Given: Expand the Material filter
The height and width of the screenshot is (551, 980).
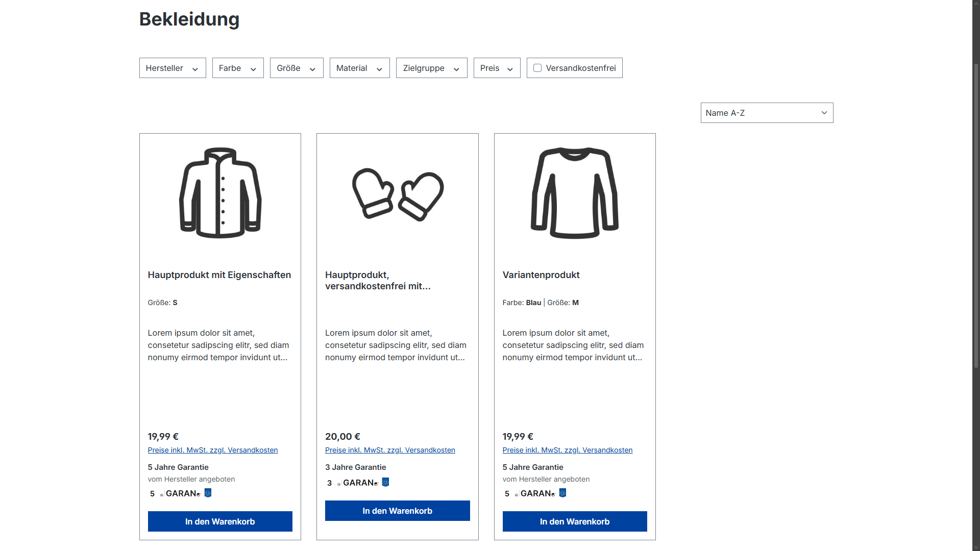Looking at the screenshot, I should pyautogui.click(x=360, y=68).
